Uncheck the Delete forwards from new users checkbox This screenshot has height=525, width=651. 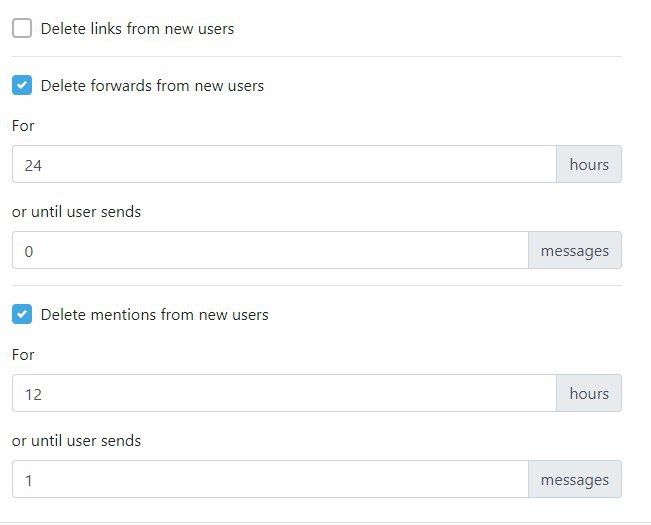tap(22, 85)
